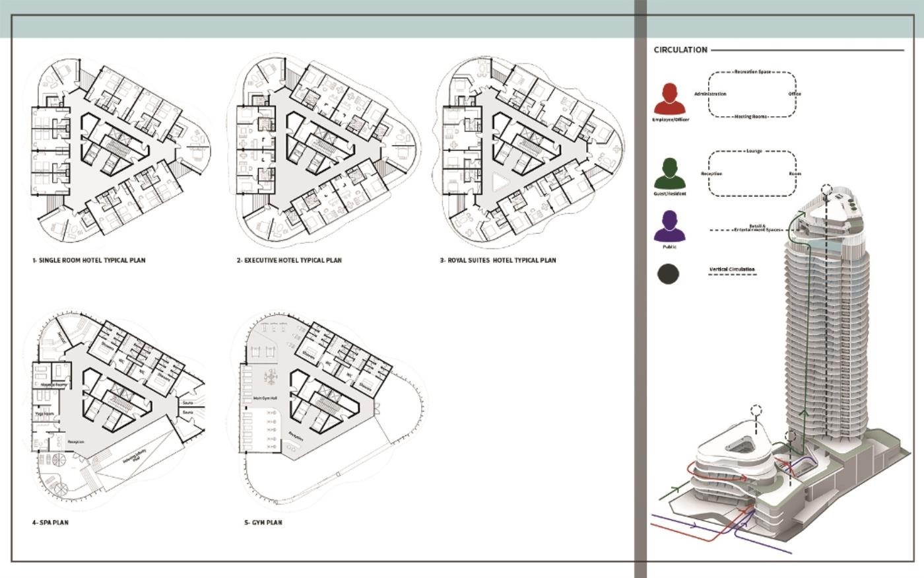Click the 'Vertical Circulation' legend text

point(732,270)
